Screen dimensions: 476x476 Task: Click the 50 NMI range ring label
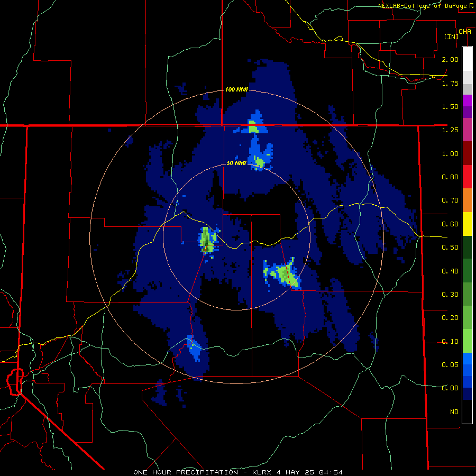click(x=236, y=163)
